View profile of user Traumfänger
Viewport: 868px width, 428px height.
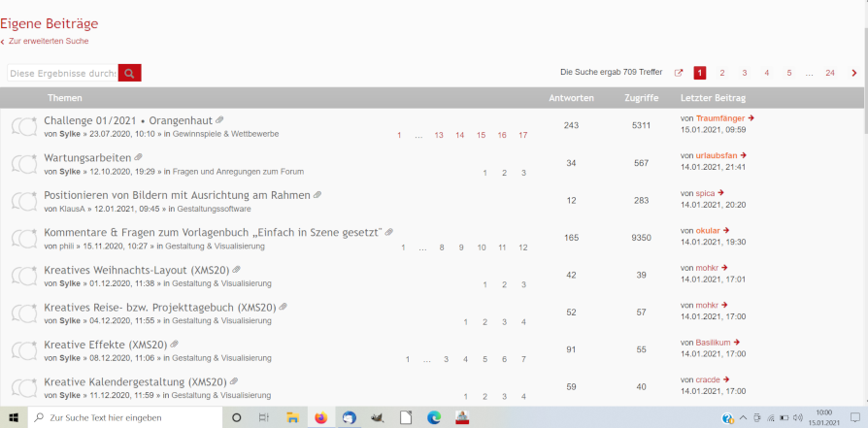[x=720, y=118]
